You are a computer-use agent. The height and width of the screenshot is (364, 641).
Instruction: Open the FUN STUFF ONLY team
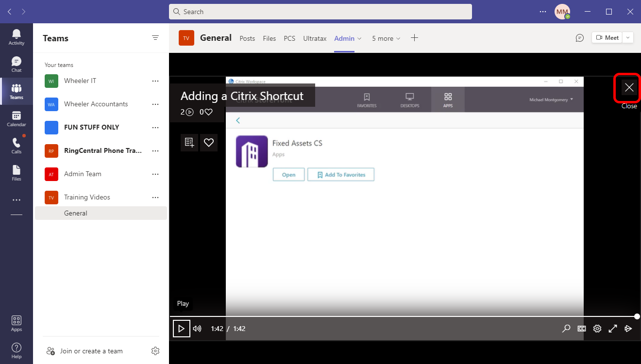coord(92,127)
